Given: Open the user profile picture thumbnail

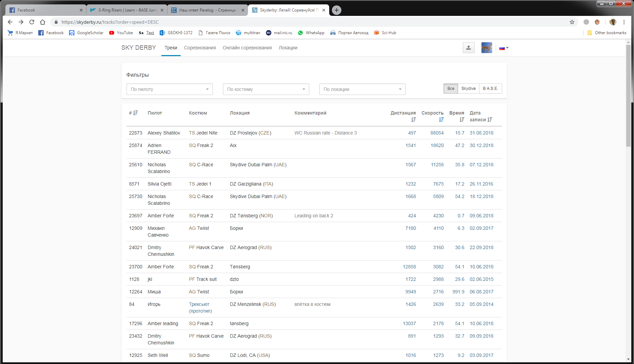Looking at the screenshot, I should coord(486,48).
